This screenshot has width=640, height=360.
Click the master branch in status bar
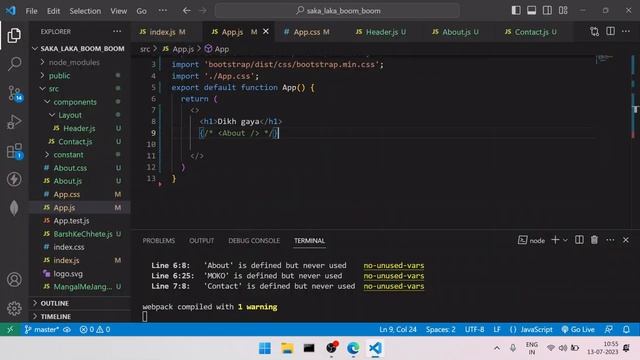(42, 329)
